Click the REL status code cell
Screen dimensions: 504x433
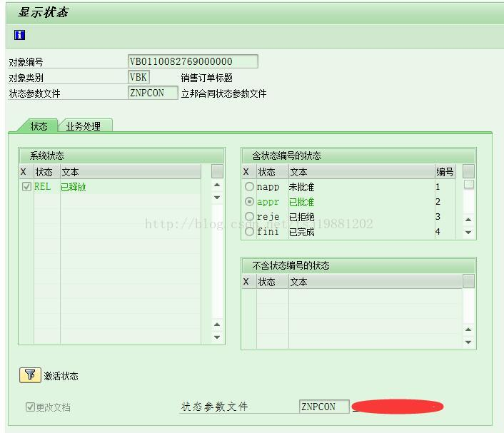(x=42, y=186)
